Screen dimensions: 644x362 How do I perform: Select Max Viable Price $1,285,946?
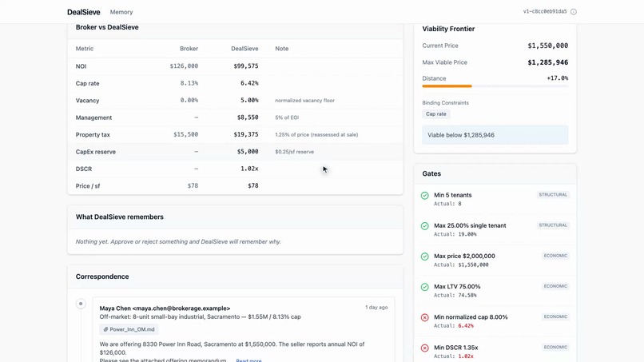[x=547, y=62]
